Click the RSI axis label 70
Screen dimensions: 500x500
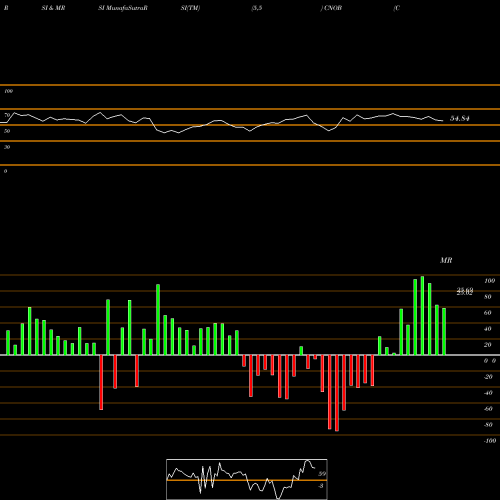coord(7,115)
